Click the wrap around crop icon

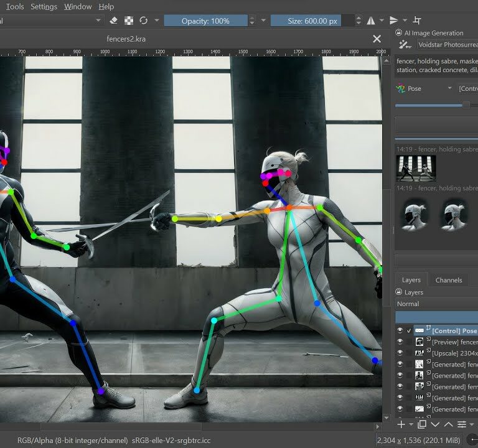click(x=417, y=21)
